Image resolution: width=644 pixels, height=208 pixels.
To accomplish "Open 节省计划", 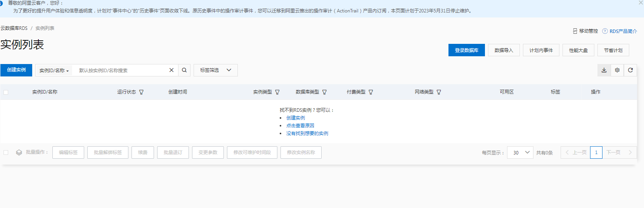I will point(613,50).
